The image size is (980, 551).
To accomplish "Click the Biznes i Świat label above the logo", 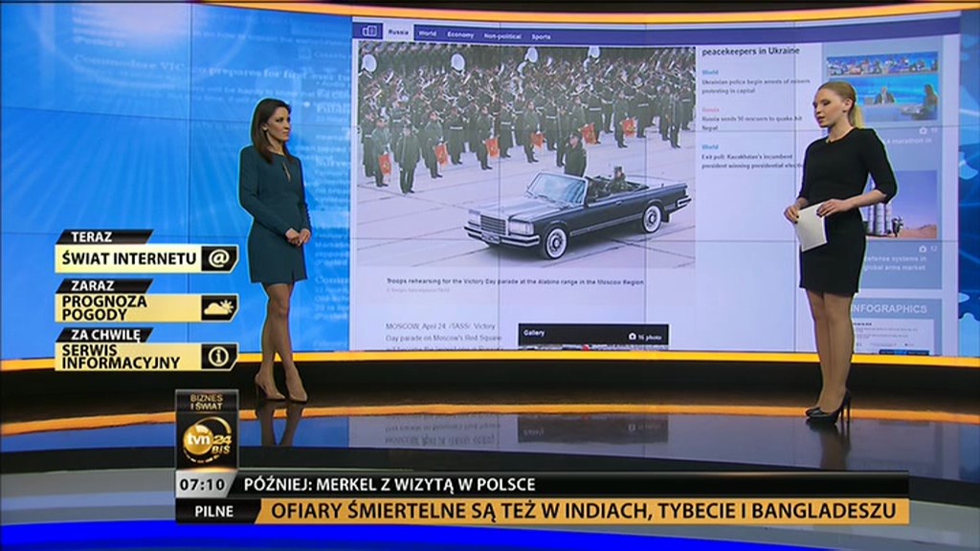I will (x=207, y=401).
